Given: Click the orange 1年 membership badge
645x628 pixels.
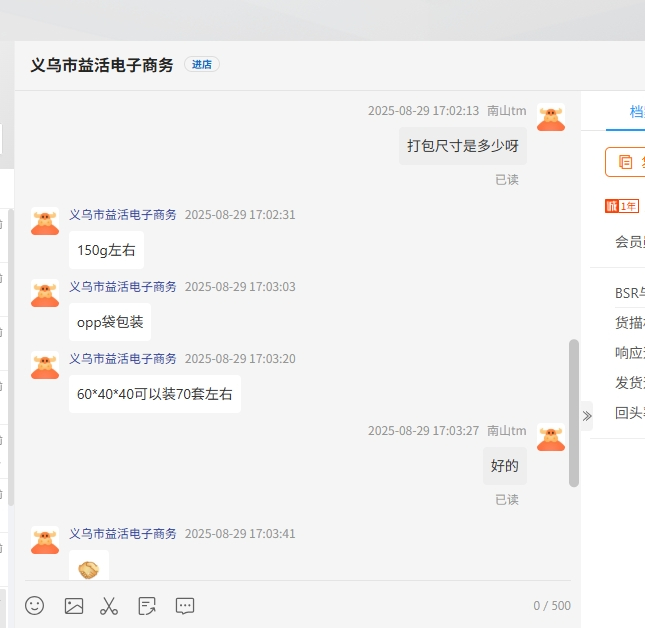Looking at the screenshot, I should point(621,206).
